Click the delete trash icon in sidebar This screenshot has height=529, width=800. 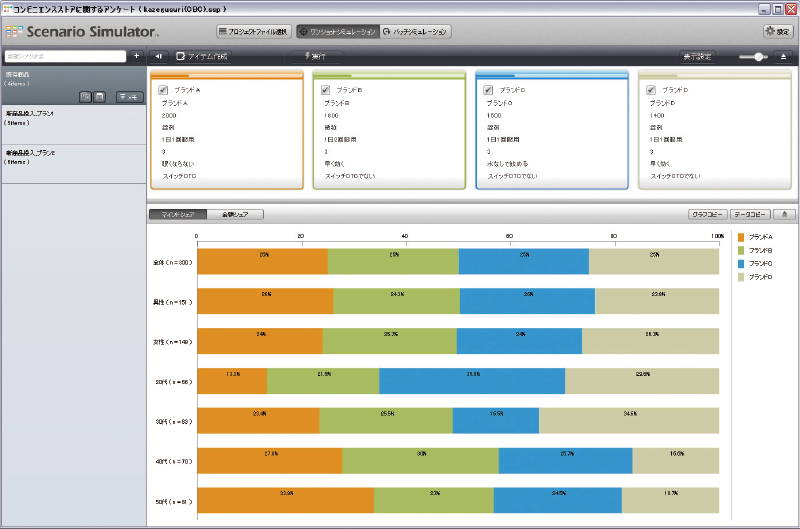[x=101, y=96]
